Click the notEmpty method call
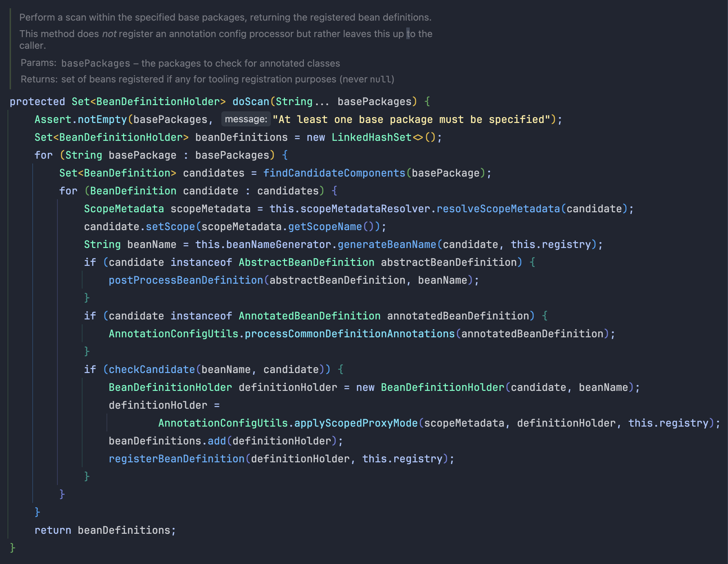This screenshot has height=564, width=728. (102, 120)
